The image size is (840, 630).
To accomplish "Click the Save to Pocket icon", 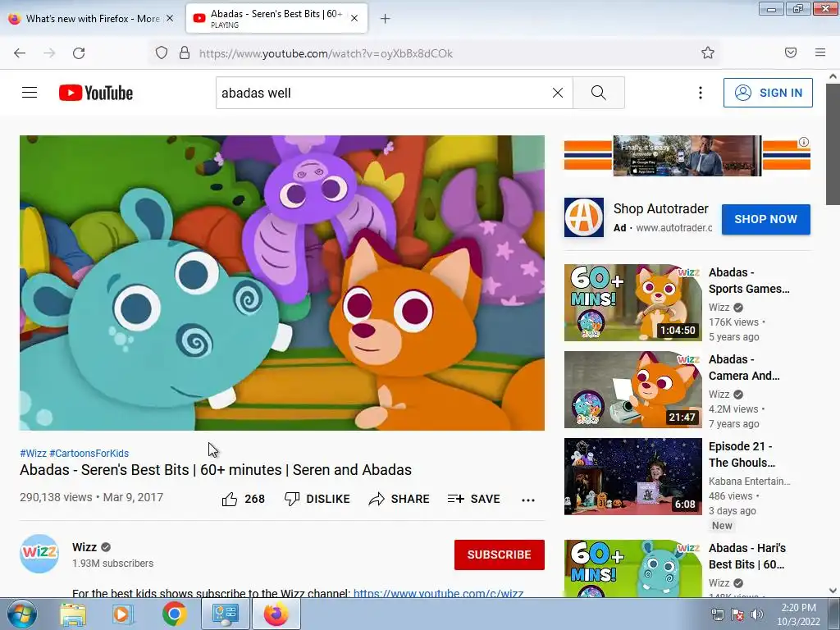I will (x=791, y=52).
